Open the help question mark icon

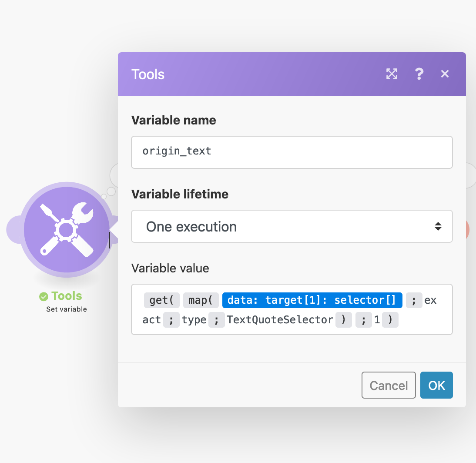tap(419, 74)
